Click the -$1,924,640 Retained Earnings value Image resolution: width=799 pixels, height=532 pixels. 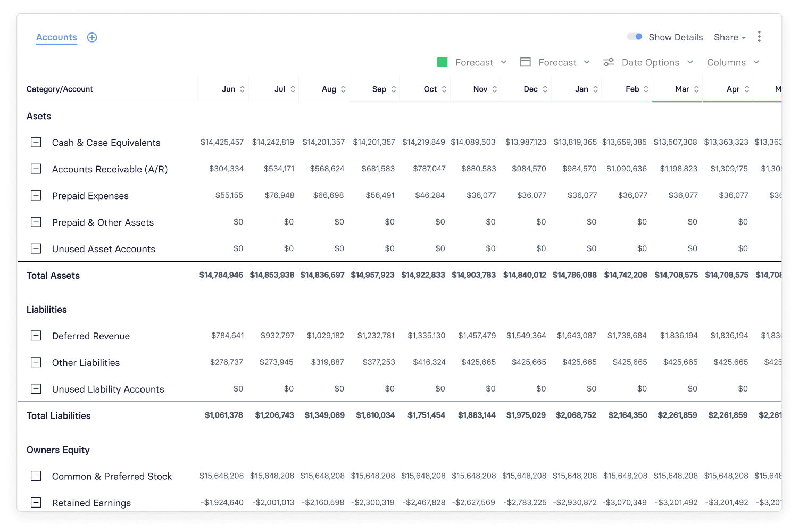point(222,503)
